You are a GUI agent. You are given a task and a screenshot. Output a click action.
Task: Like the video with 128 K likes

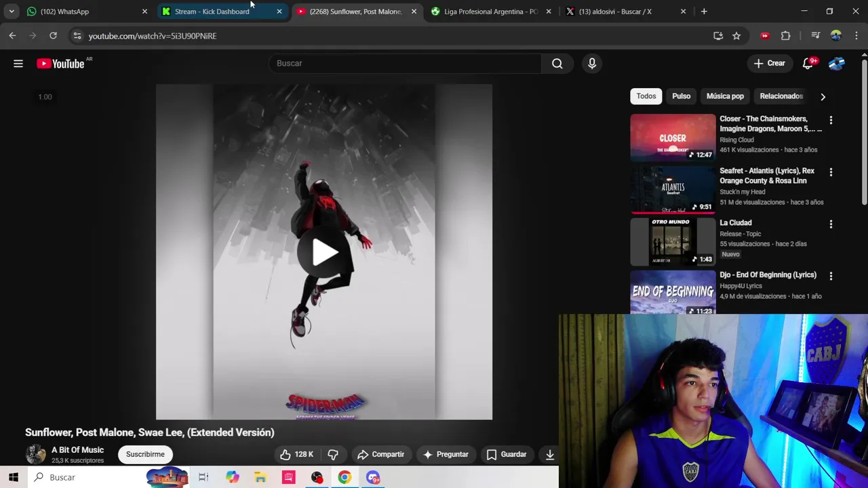pos(296,454)
